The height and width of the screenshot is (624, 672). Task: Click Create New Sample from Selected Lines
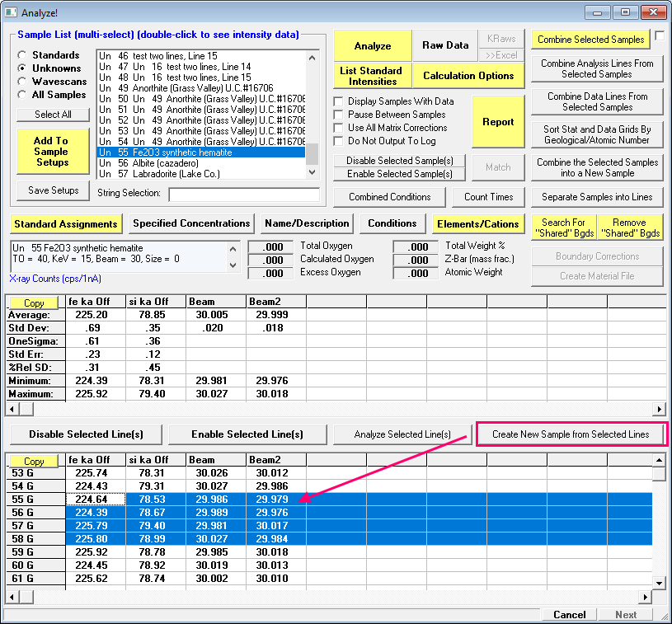pyautogui.click(x=571, y=434)
